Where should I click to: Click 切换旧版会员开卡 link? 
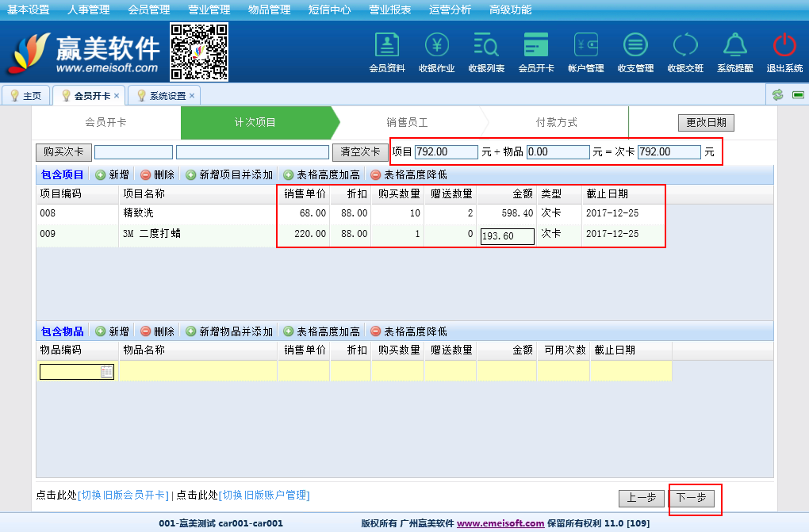(123, 496)
